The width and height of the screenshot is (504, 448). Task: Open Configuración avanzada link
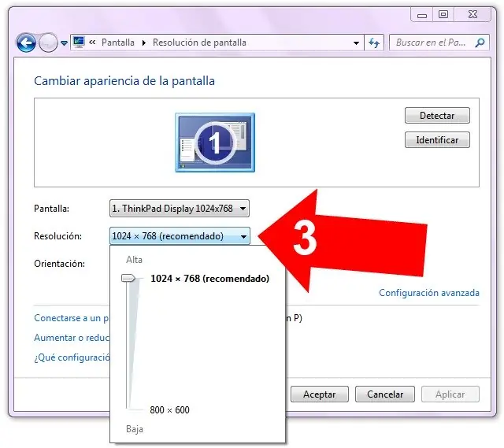coord(429,293)
